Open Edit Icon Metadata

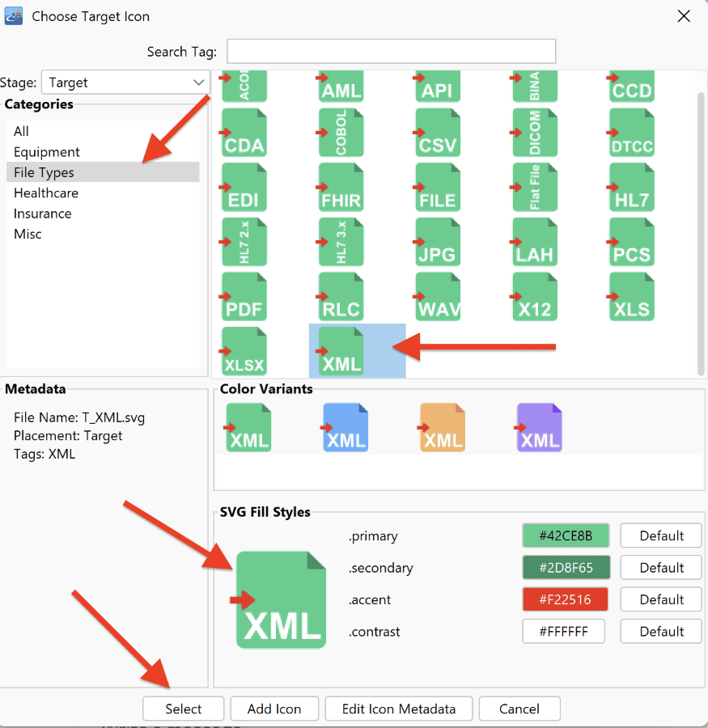[x=399, y=709]
